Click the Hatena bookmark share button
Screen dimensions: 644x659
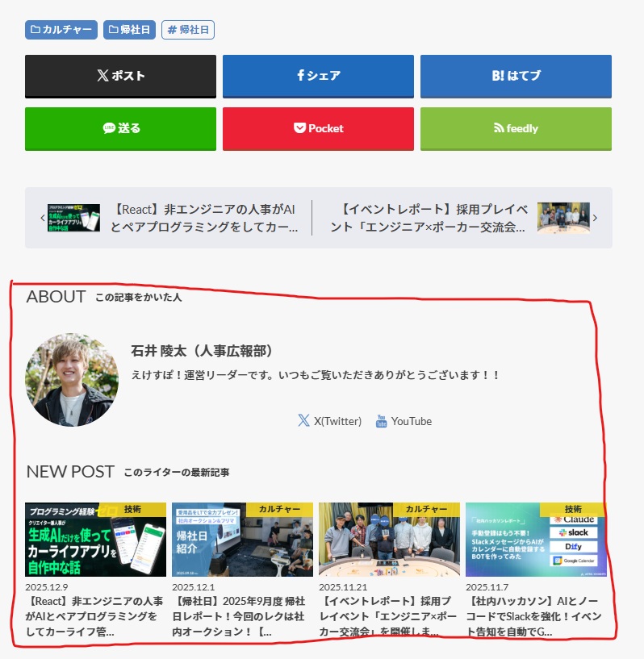point(516,76)
